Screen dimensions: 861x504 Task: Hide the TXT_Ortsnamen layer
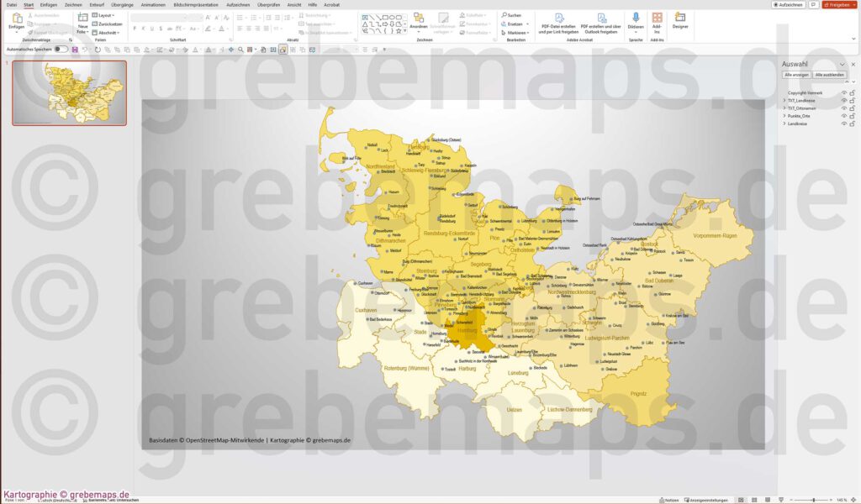click(x=844, y=108)
